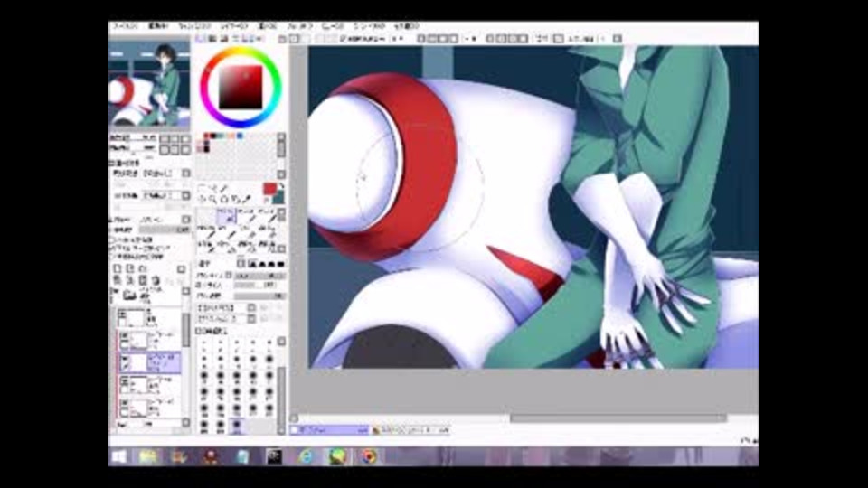The image size is (868, 488).
Task: Toggle show selection checkbox in toolbar
Action: click(344, 39)
